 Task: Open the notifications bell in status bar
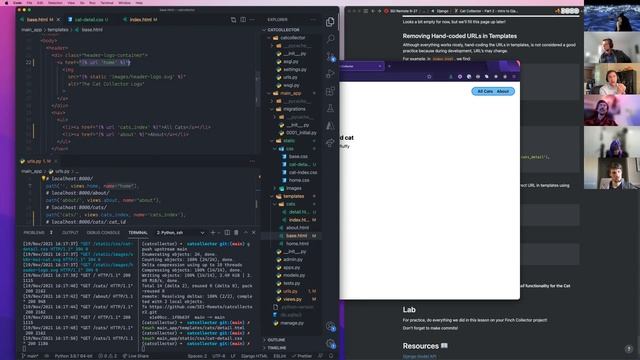pyautogui.click(x=331, y=356)
